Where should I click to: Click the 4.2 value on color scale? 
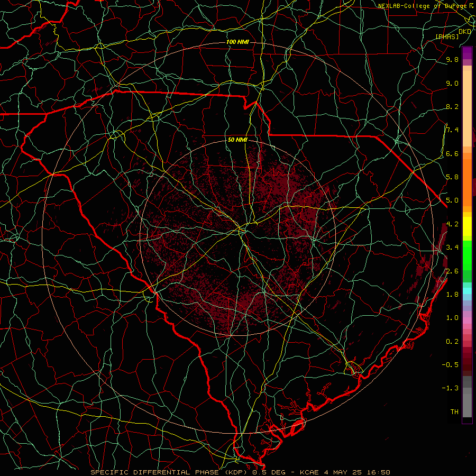452,224
